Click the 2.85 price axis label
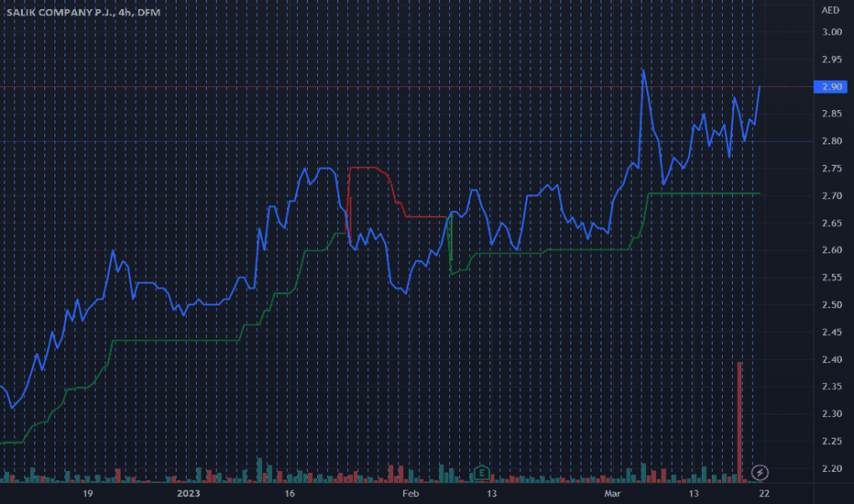The width and height of the screenshot is (854, 504). point(832,114)
